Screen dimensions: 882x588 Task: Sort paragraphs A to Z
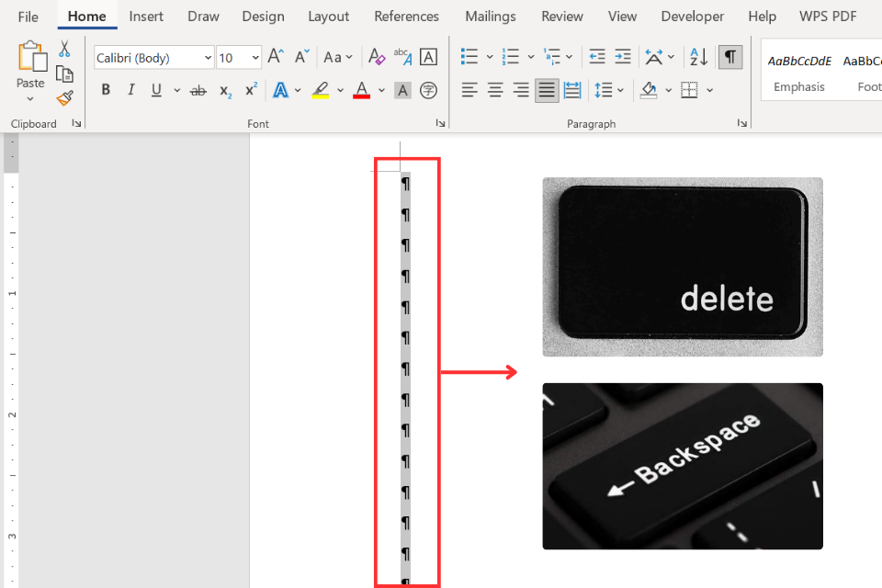(x=698, y=57)
